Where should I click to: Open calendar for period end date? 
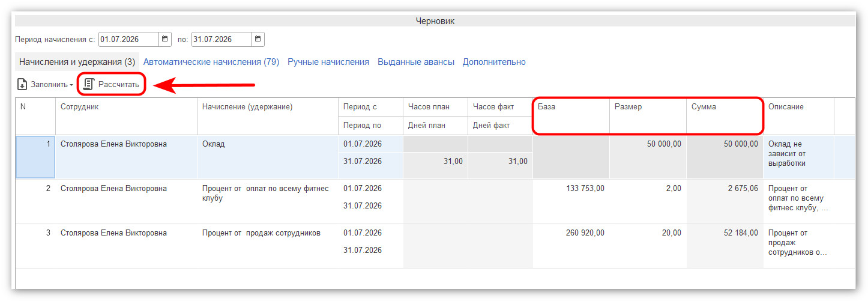(x=258, y=40)
